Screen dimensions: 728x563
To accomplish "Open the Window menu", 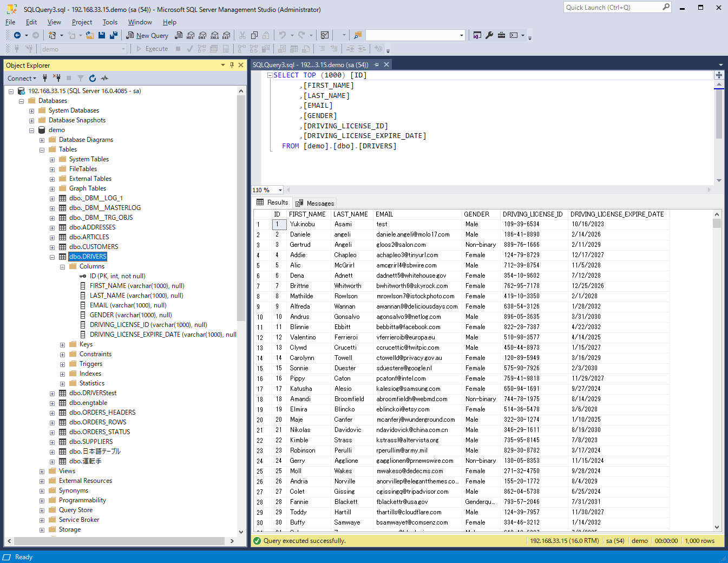I will tap(140, 22).
